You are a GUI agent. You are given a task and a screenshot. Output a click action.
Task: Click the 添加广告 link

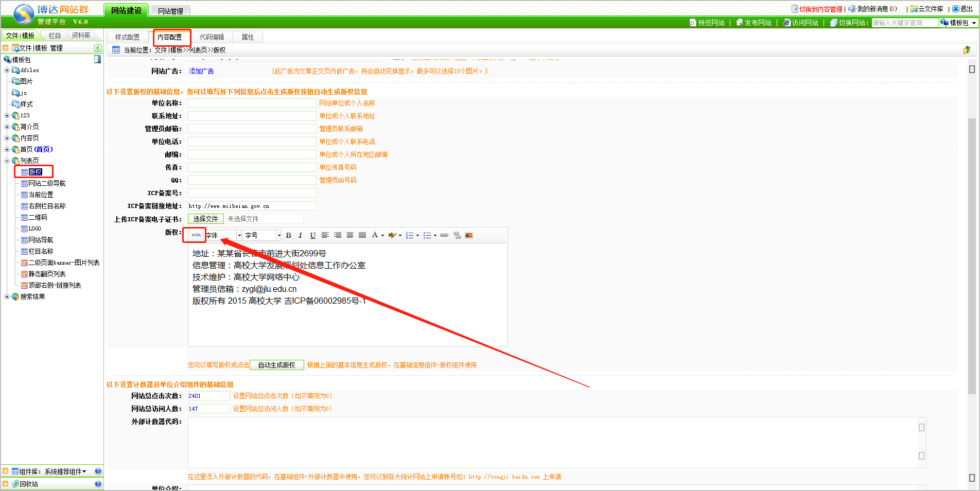(x=201, y=71)
